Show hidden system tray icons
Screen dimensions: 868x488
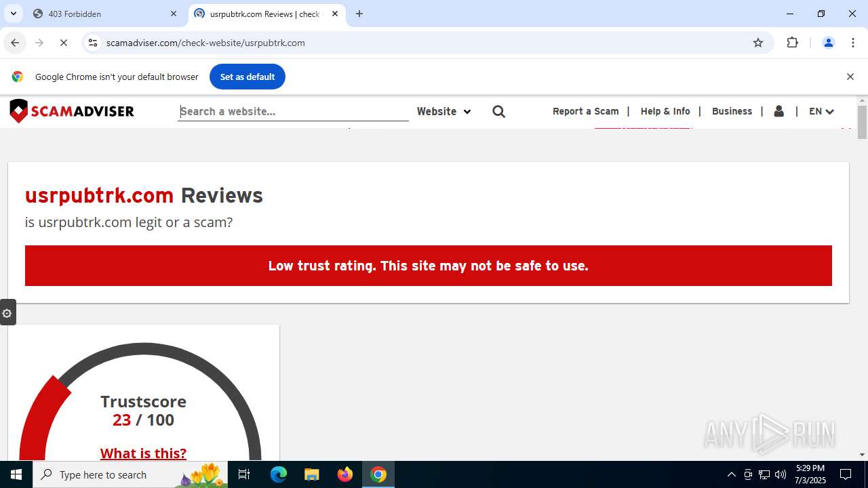click(x=731, y=474)
